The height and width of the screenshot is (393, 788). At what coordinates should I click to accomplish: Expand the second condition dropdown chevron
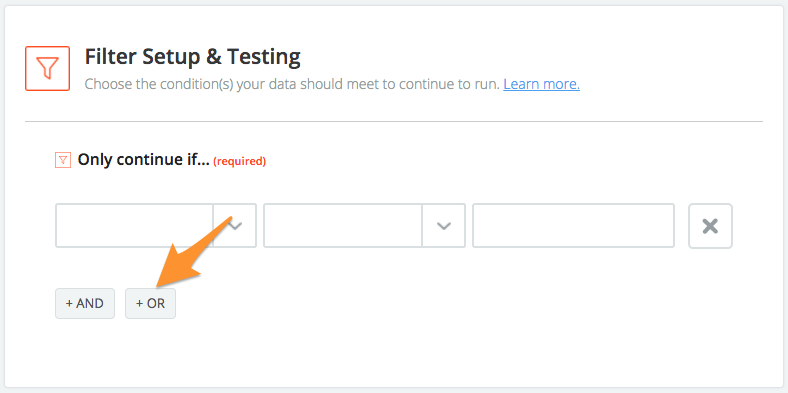click(x=443, y=226)
